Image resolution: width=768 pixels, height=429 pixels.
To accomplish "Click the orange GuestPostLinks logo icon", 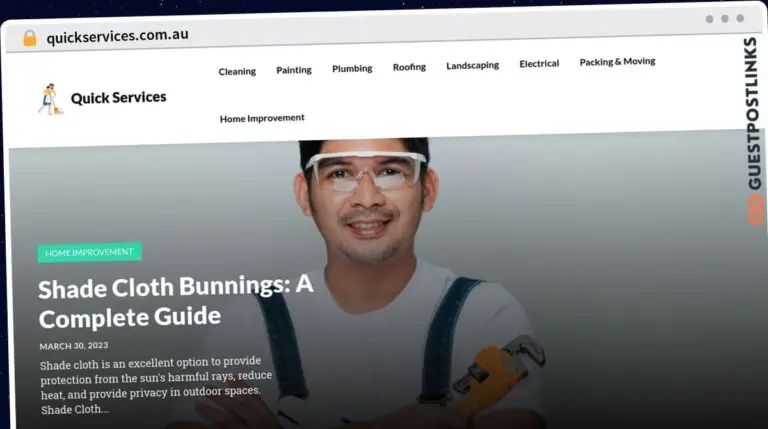I will 756,209.
